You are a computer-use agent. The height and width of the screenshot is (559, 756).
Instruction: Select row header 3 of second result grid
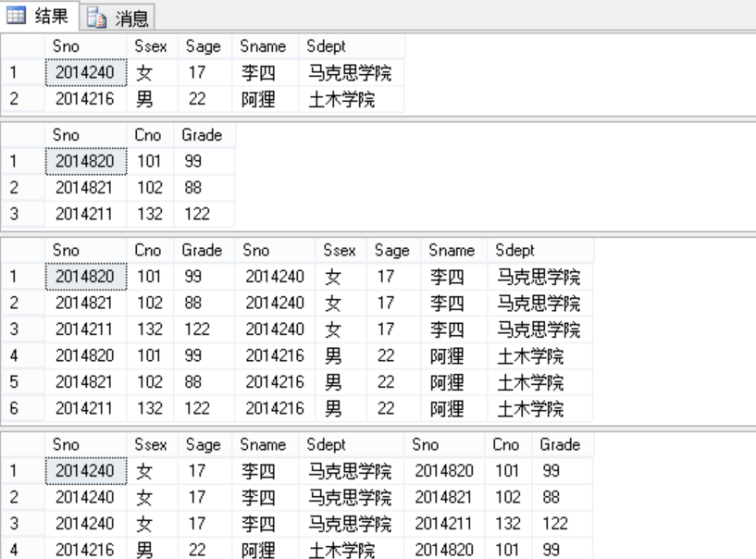[x=22, y=214]
